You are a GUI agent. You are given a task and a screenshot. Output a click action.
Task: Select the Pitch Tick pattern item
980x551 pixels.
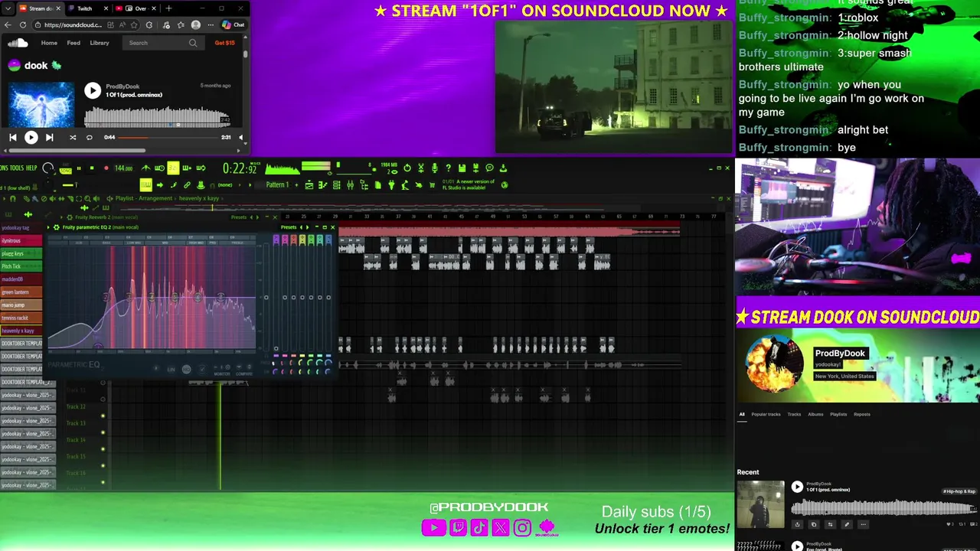[x=21, y=266]
